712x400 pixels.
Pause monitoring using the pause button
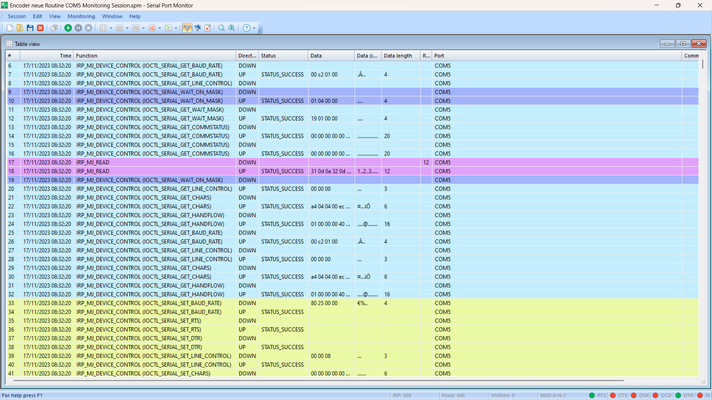(x=78, y=28)
